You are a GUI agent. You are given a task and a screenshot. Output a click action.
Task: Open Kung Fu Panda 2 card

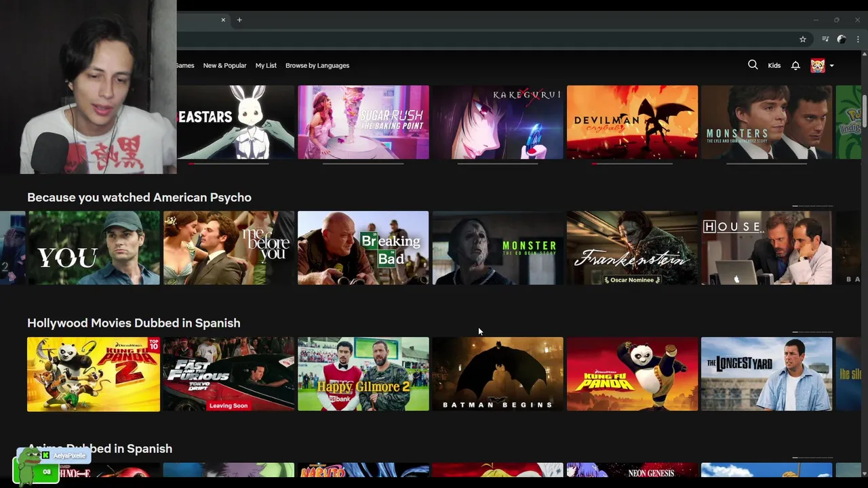pyautogui.click(x=94, y=374)
